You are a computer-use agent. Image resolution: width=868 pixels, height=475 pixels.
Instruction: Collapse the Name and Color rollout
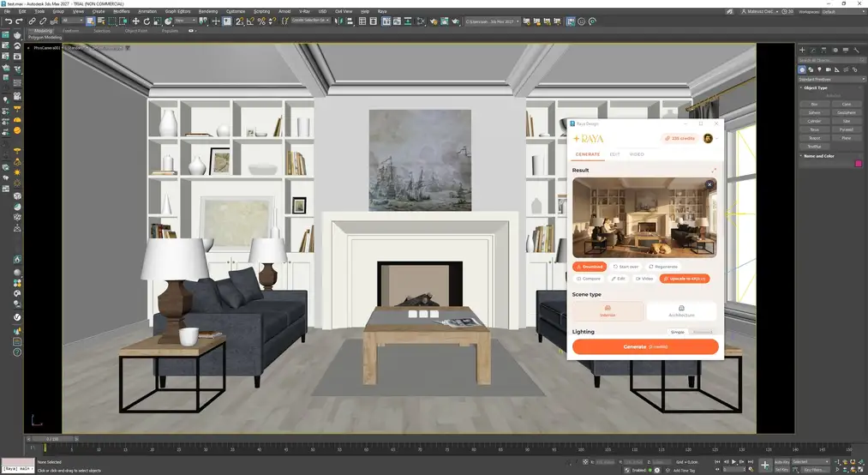[819, 156]
